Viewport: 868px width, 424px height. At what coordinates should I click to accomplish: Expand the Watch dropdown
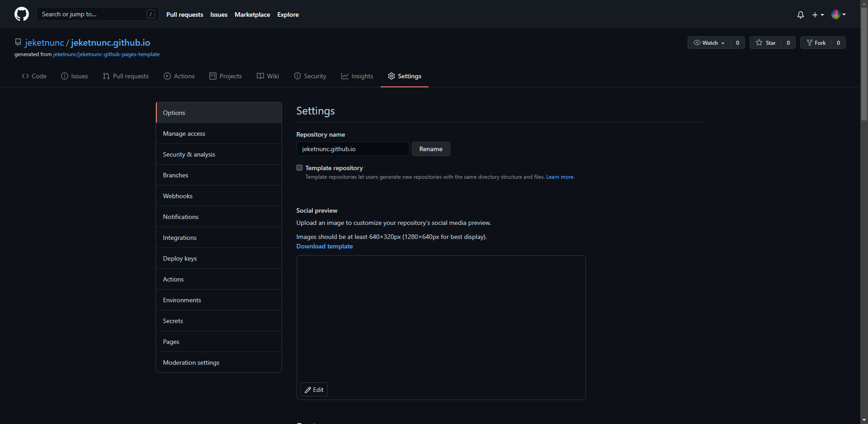709,43
